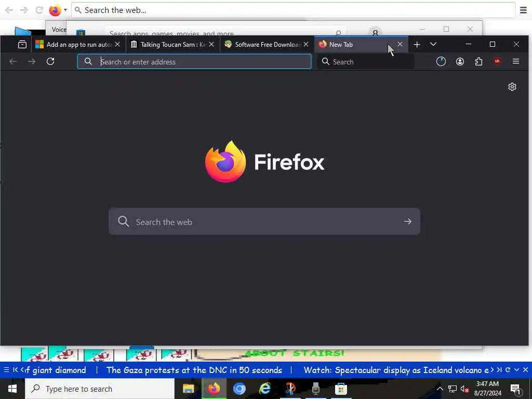Open Microsoft Store from taskbar
Screen dimensions: 532x399
(x=341, y=389)
